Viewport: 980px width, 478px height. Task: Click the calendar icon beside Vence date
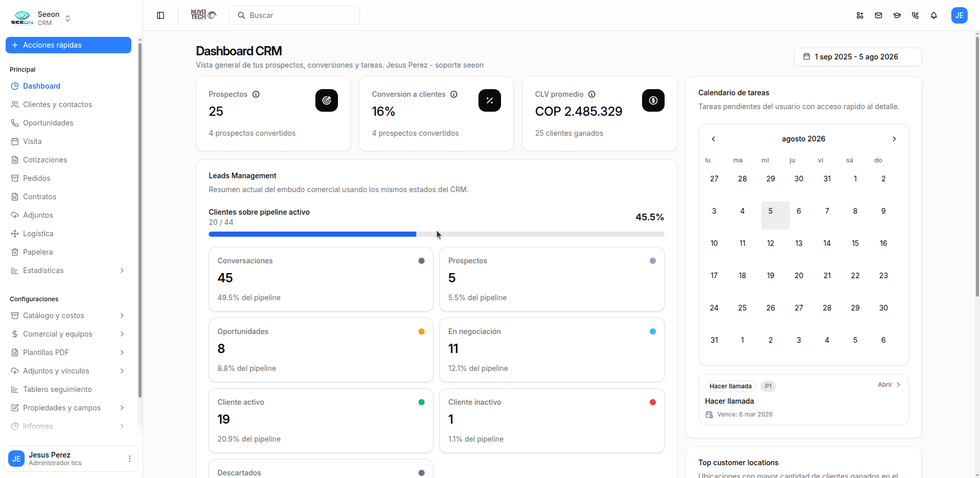click(x=709, y=414)
